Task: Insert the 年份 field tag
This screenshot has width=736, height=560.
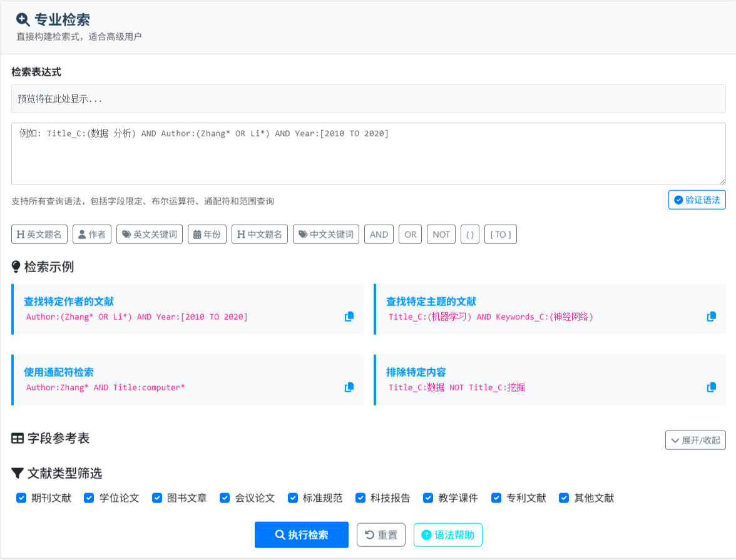Action: click(207, 234)
